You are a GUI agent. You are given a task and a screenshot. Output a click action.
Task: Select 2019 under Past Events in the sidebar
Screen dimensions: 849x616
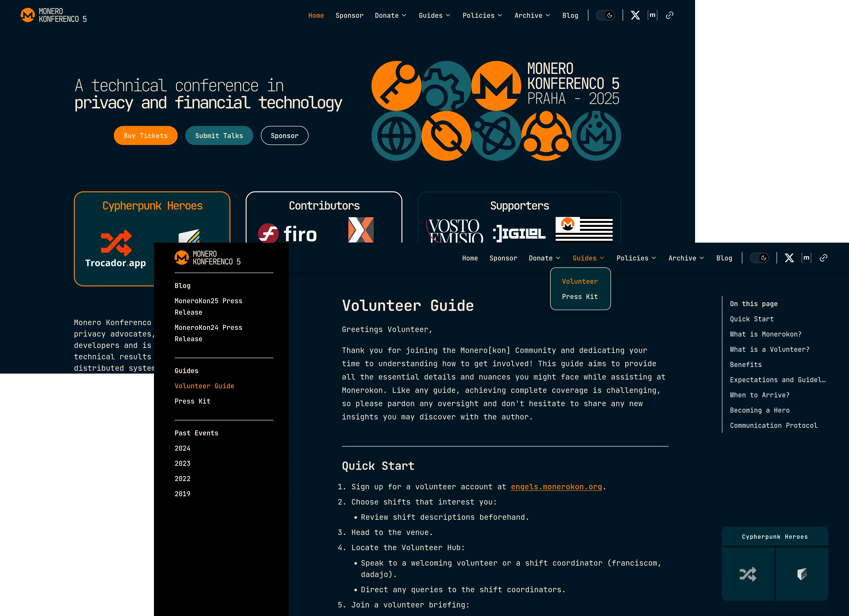point(182,494)
